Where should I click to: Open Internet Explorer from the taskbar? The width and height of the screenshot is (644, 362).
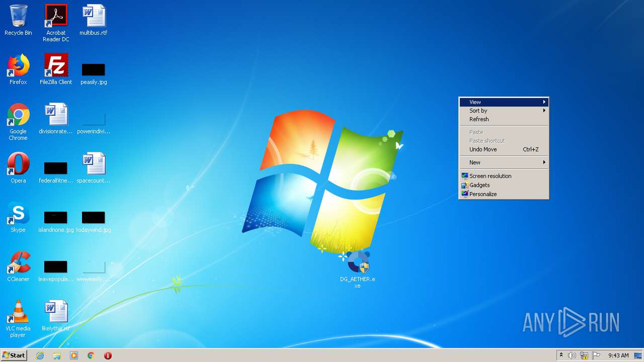pos(40,355)
